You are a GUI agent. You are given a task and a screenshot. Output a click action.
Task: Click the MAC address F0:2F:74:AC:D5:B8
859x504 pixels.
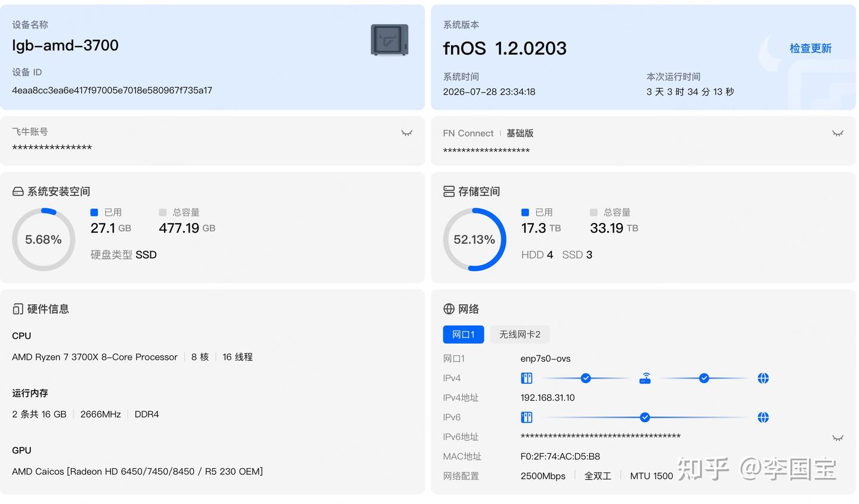(560, 457)
